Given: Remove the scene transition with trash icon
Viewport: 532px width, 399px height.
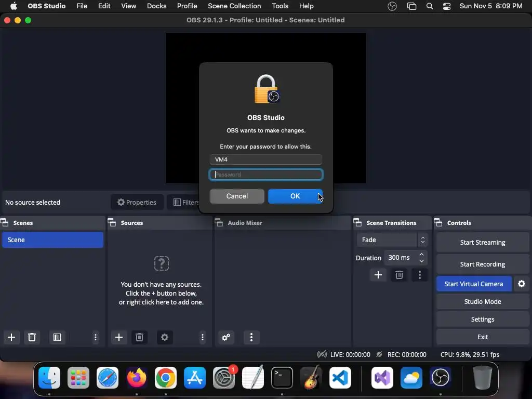Looking at the screenshot, I should coord(399,275).
